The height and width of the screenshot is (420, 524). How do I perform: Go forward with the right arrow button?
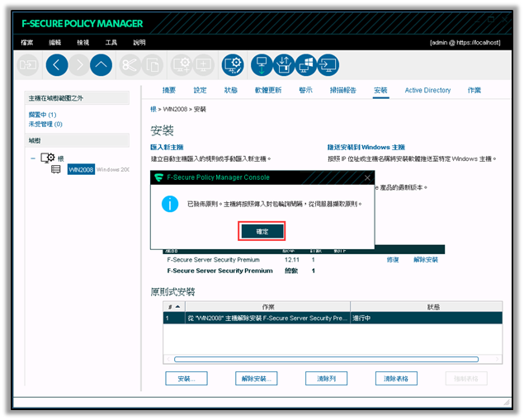click(79, 65)
